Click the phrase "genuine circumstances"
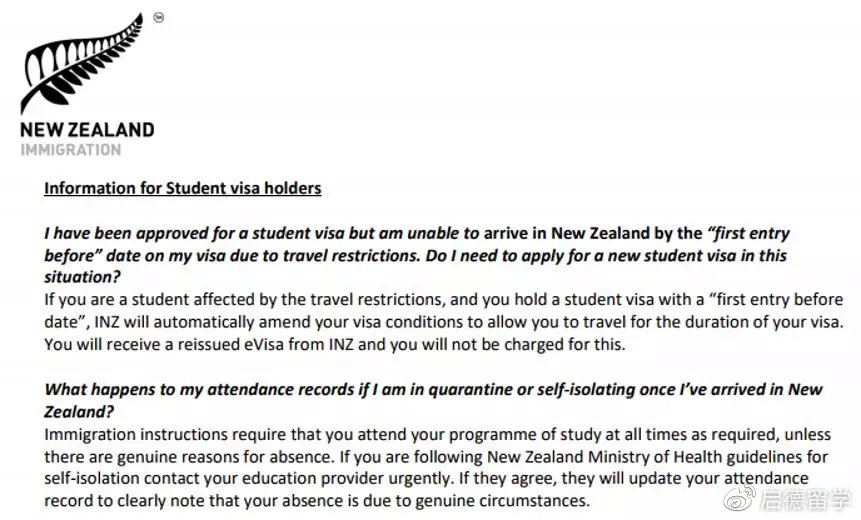 click(507, 500)
